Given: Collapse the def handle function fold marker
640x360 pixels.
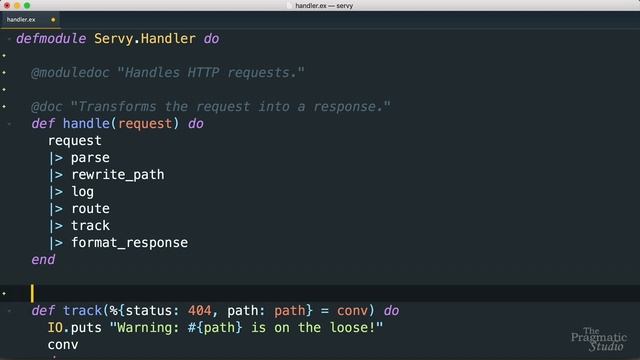Looking at the screenshot, I should [x=9, y=124].
